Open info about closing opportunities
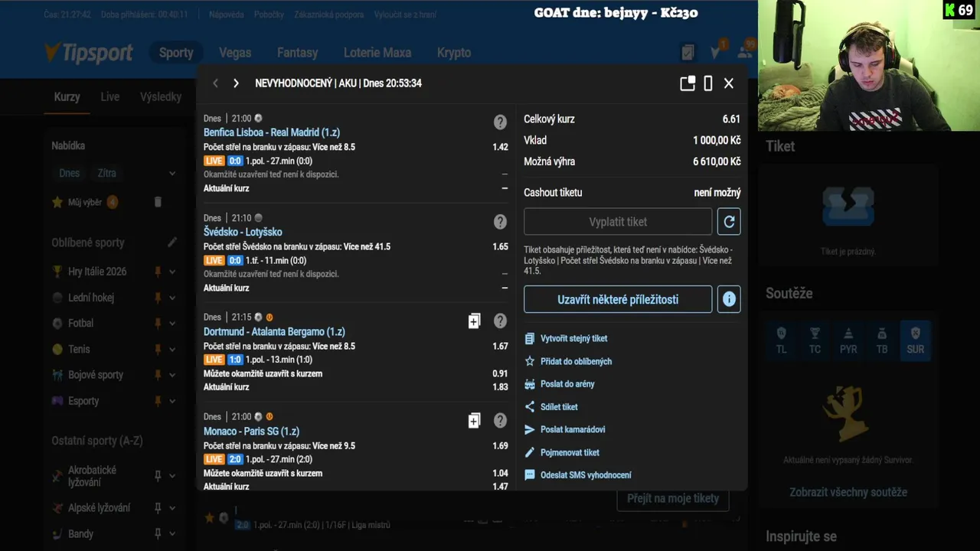 pos(729,299)
